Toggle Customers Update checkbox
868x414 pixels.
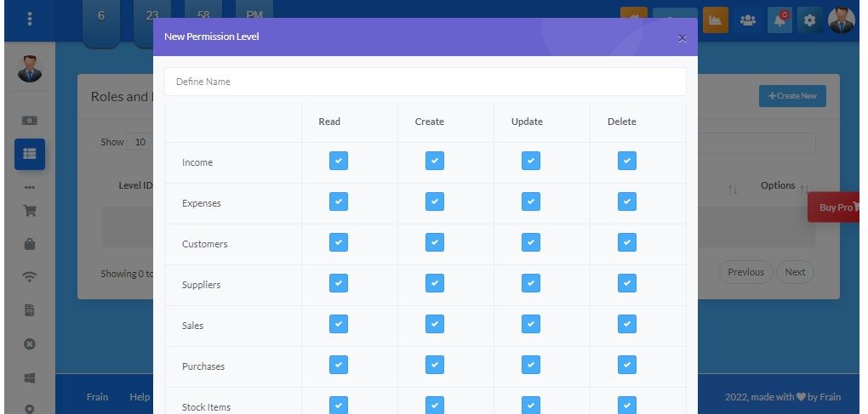tap(531, 242)
